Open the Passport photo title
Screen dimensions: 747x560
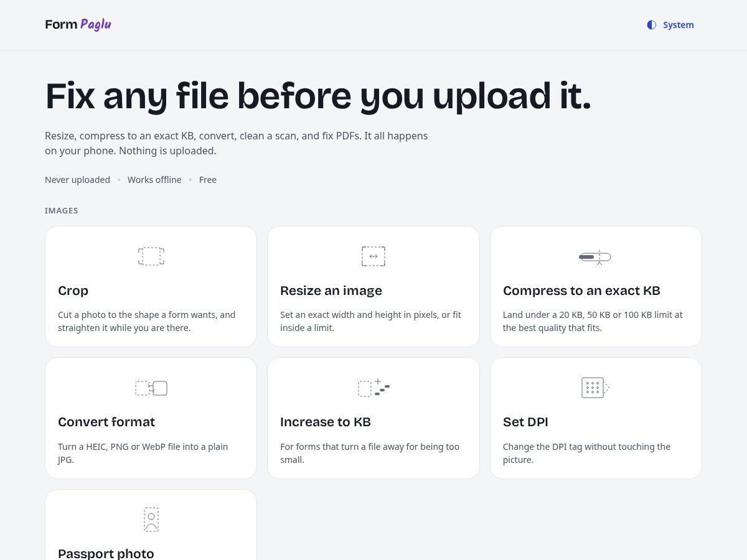pos(106,553)
